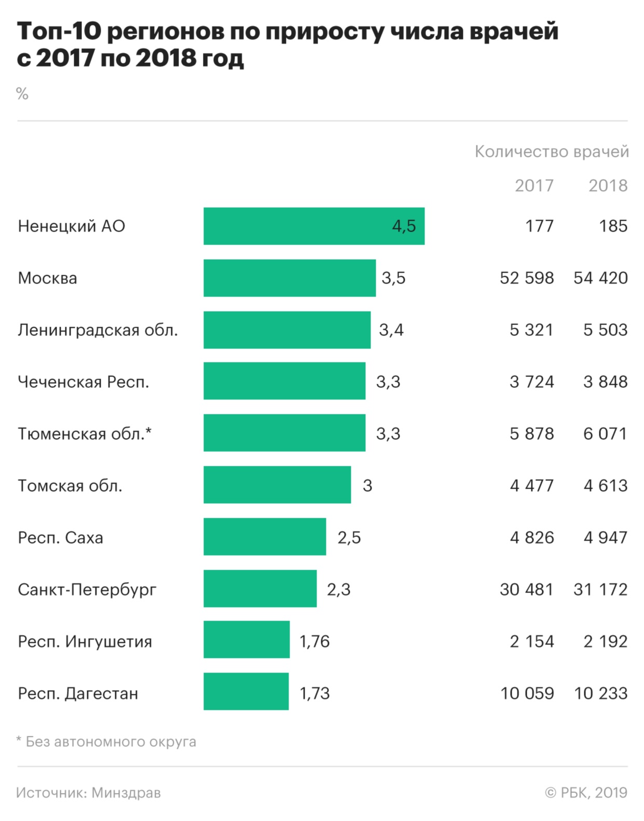Click the Томская обл. green bar
Image resolution: width=644 pixels, height=821 pixels.
[277, 485]
